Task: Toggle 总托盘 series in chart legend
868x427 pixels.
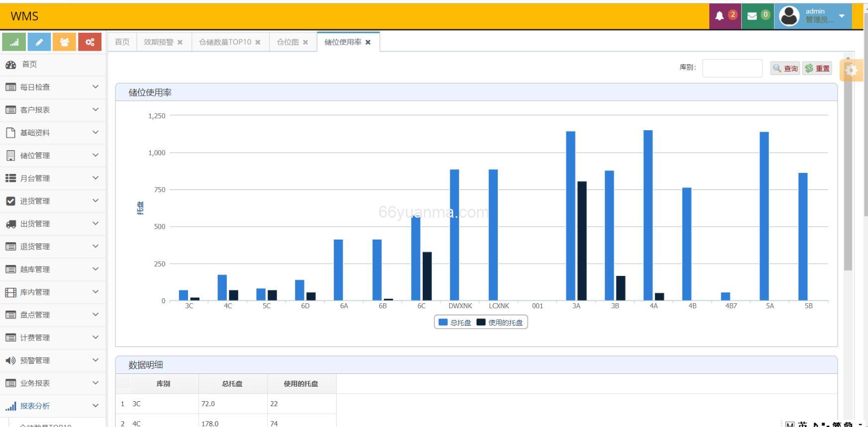Action: point(455,323)
